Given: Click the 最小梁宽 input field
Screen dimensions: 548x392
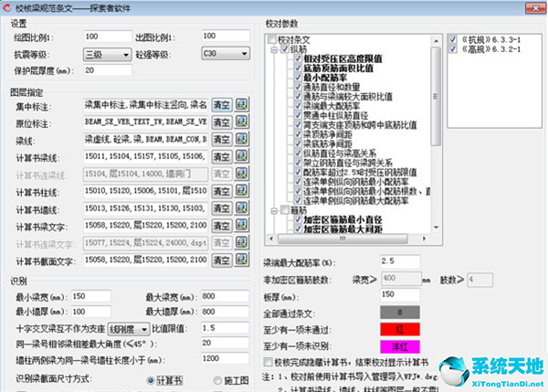Looking at the screenshot, I should coord(91,296).
